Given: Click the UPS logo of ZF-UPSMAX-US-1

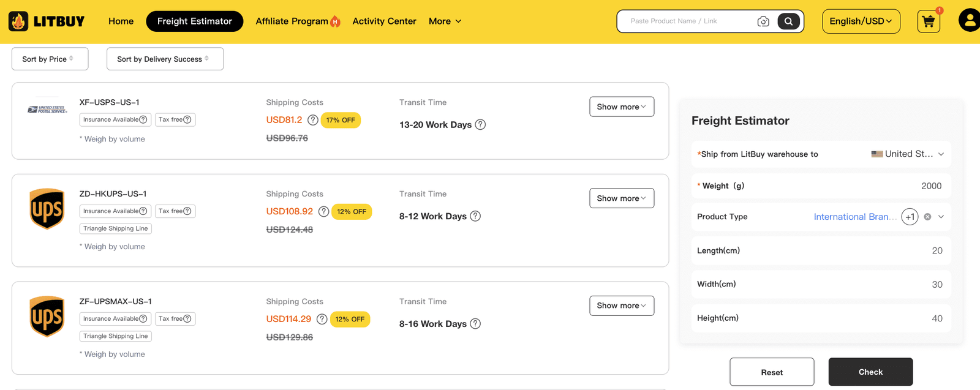Looking at the screenshot, I should point(47,317).
